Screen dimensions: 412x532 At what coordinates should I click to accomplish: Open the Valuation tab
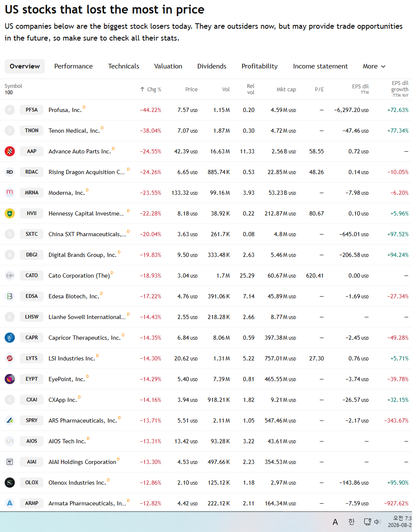(x=168, y=66)
